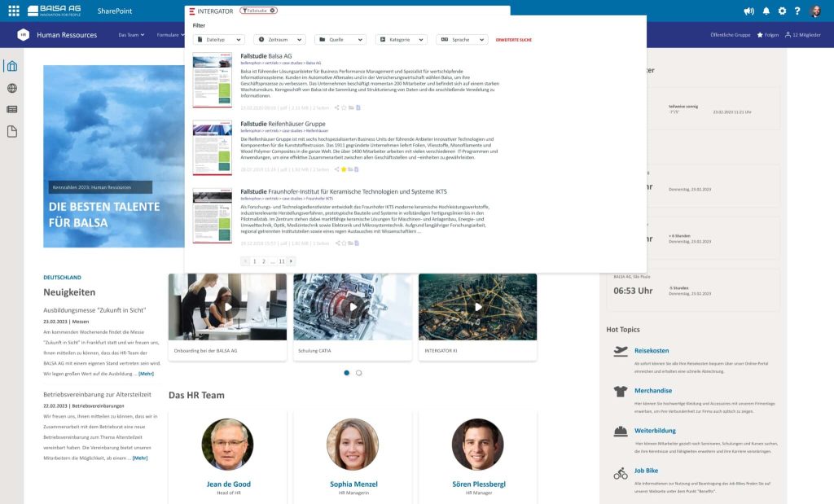Play the Schulung CATIA video
Viewport: 834px width, 504px height.
point(353,307)
